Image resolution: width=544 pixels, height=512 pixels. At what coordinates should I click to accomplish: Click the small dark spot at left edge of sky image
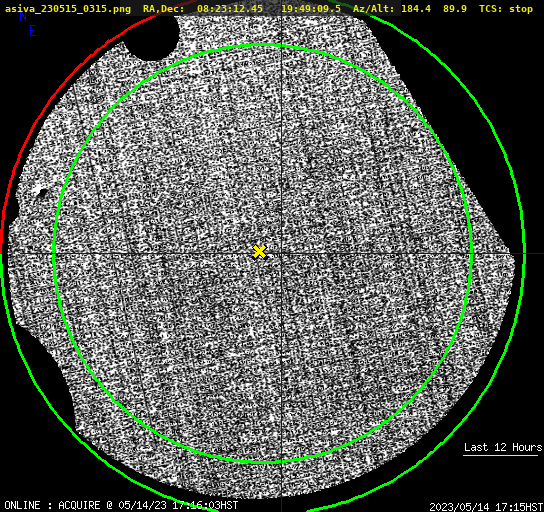(43, 193)
